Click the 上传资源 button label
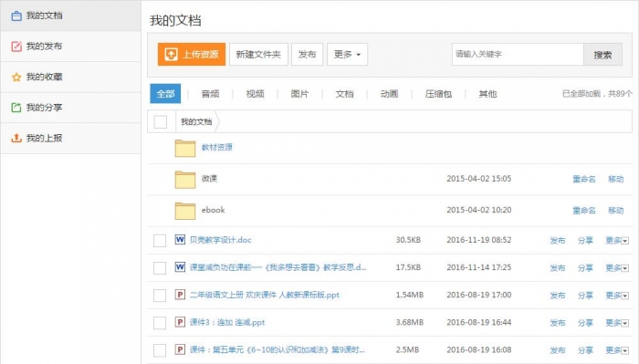This screenshot has width=639, height=364. tap(201, 54)
